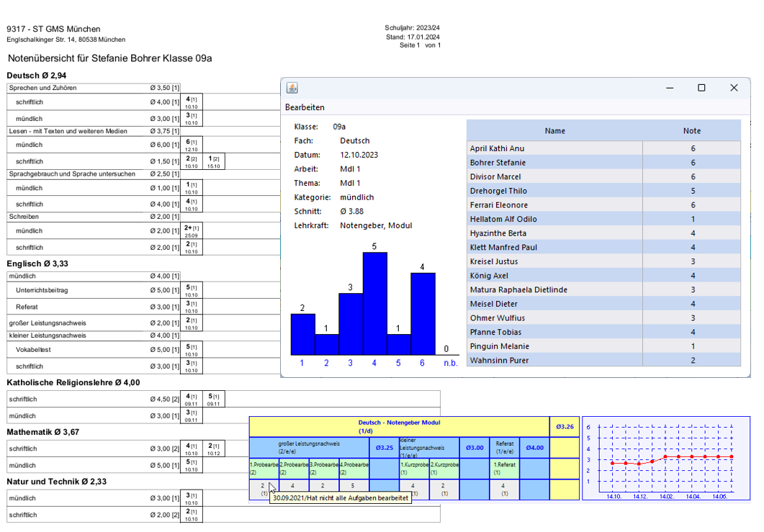Click the 'n.b.' axis label under histogram
Image resolution: width=764 pixels, height=532 pixels.
point(450,363)
